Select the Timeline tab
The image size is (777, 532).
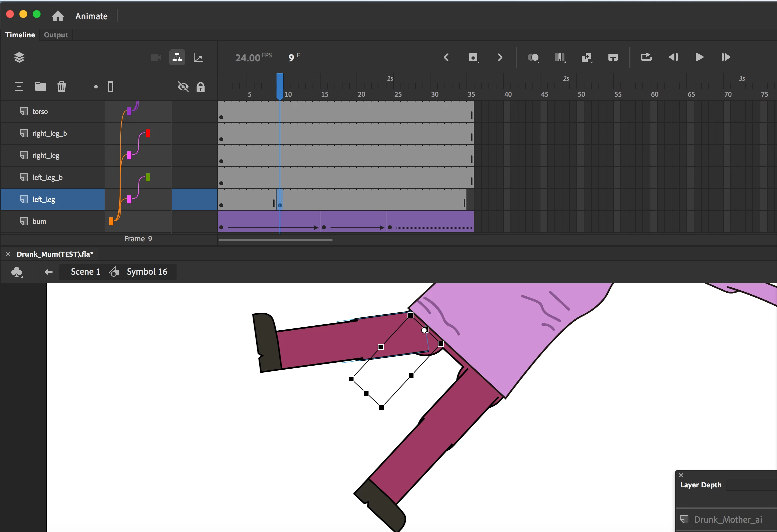pyautogui.click(x=20, y=35)
